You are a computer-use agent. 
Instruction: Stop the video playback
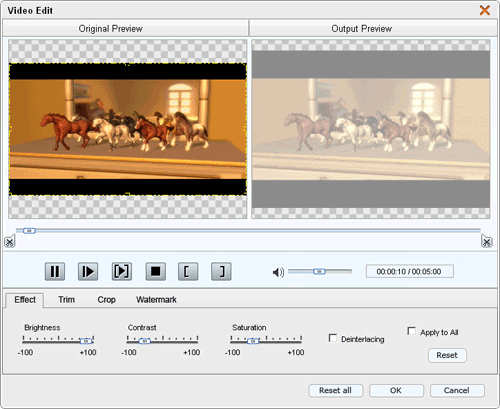point(155,271)
